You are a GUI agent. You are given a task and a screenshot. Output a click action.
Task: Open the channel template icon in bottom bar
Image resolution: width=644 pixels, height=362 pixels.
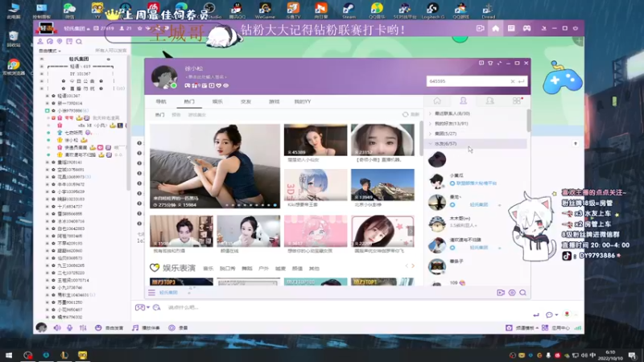(x=509, y=327)
